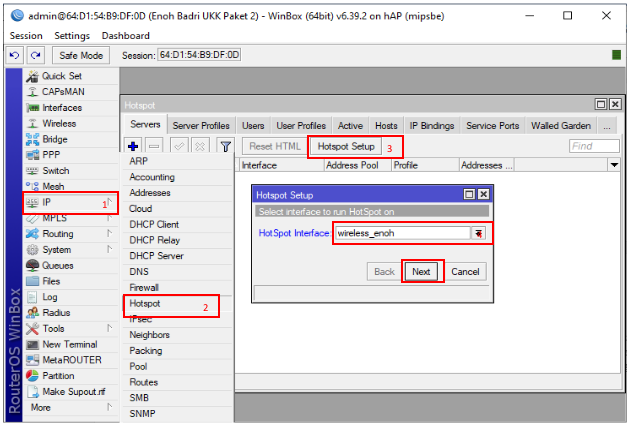This screenshot has height=426, width=630.
Task: Click Make Supout.rif in sidebar
Action: pyautogui.click(x=71, y=391)
